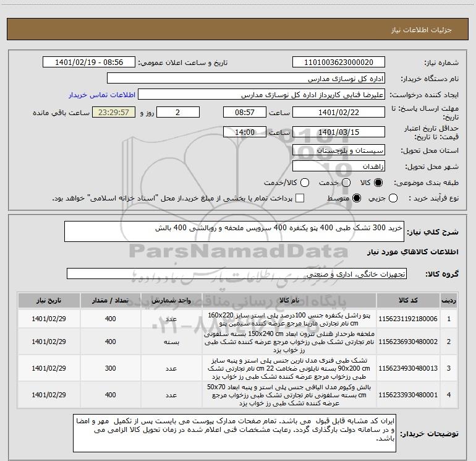Viewport: 476px width, 461px height.
Task: Select the خدمت radio button
Action: click(346, 183)
